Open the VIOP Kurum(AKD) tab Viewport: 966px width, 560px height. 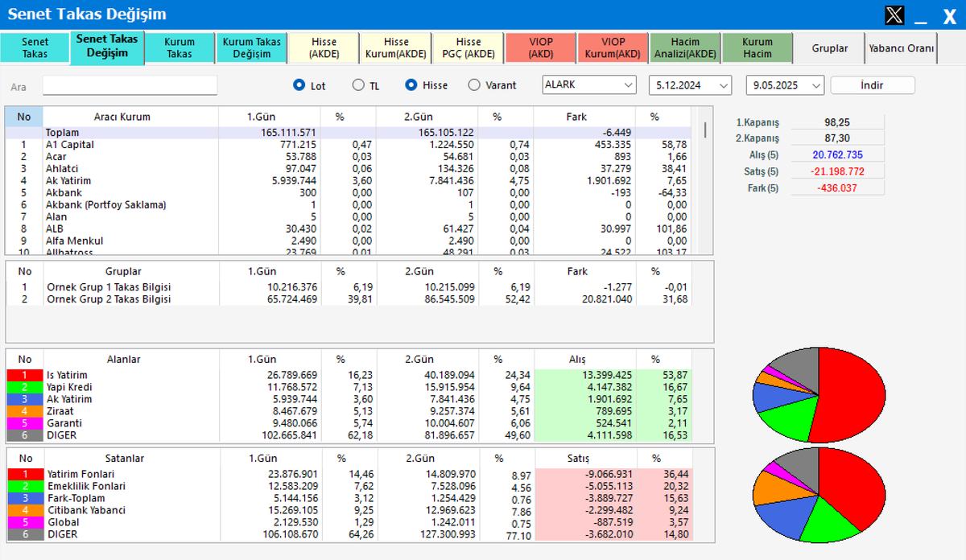click(x=613, y=47)
